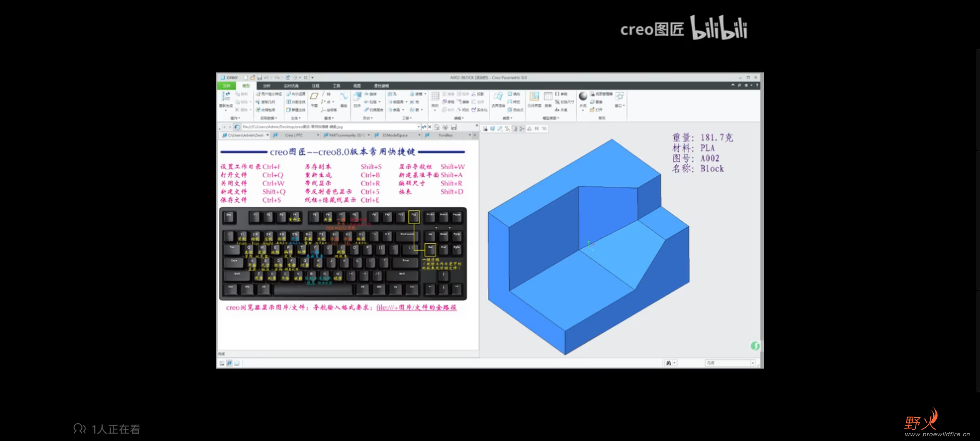The width and height of the screenshot is (980, 441).
Task: Toggle full screen icon in status bar
Action: pyautogui.click(x=237, y=363)
